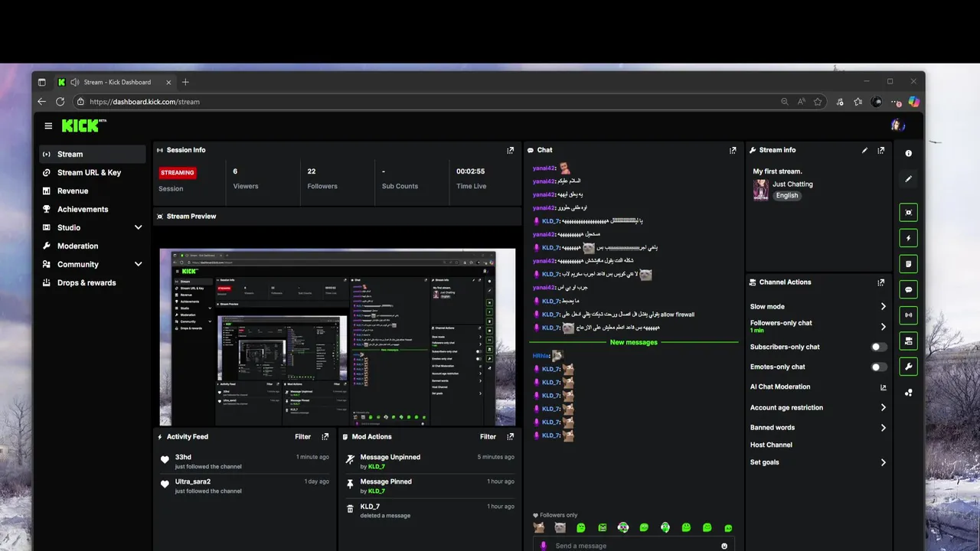Pop out the Session Info panel
The width and height of the screenshot is (980, 551).
point(511,151)
